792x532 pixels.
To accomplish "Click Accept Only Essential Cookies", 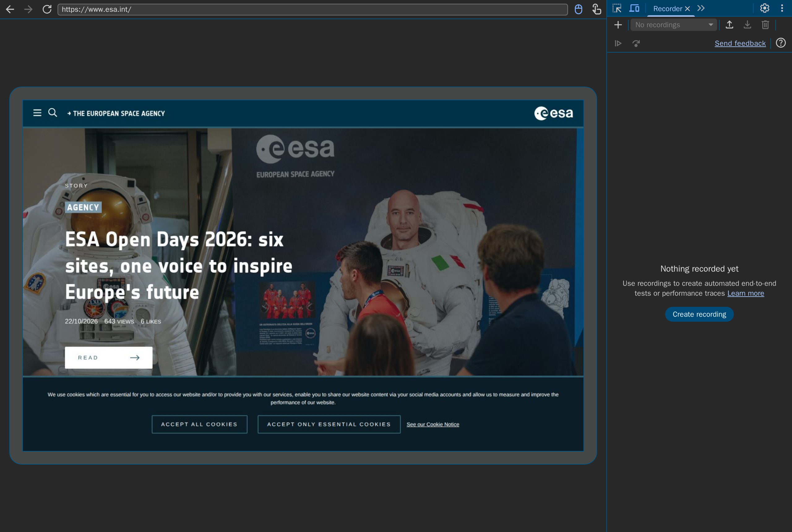I will [x=329, y=424].
